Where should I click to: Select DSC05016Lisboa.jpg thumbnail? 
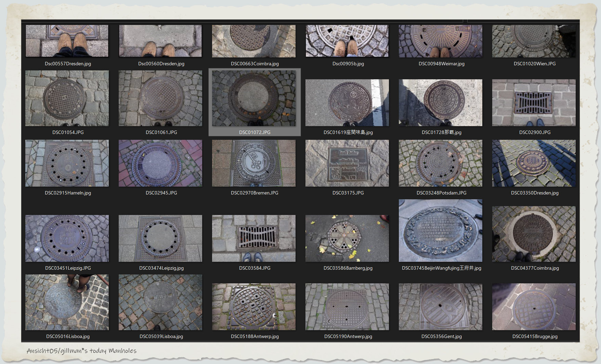tap(67, 302)
